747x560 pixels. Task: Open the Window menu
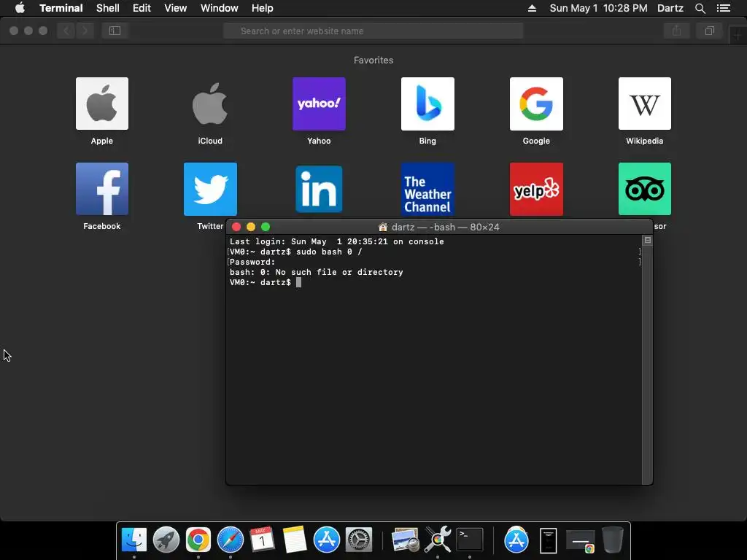[219, 8]
